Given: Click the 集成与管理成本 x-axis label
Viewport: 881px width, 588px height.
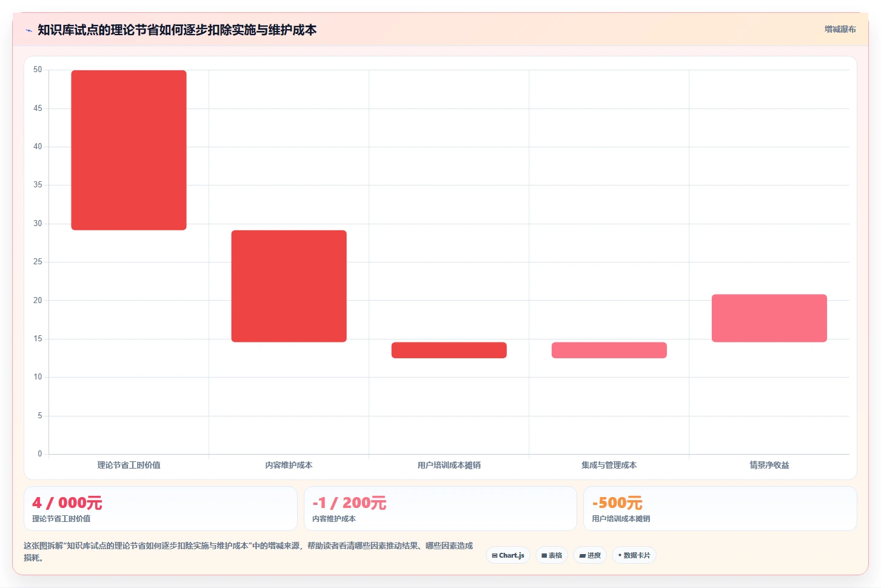Looking at the screenshot, I should tap(609, 465).
